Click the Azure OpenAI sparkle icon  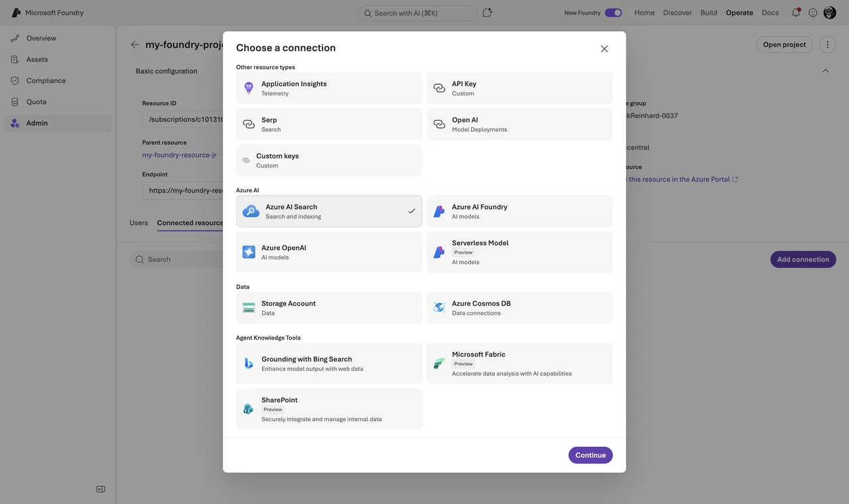point(249,252)
